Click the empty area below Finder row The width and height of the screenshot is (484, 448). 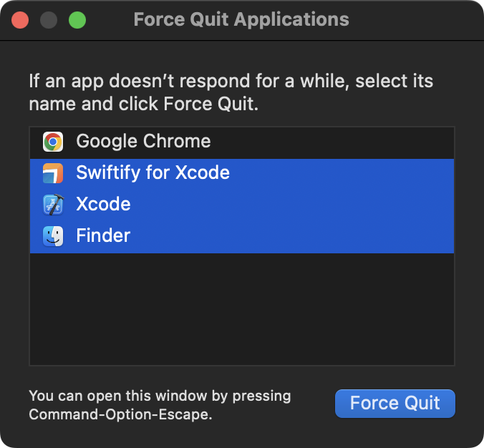click(x=241, y=308)
